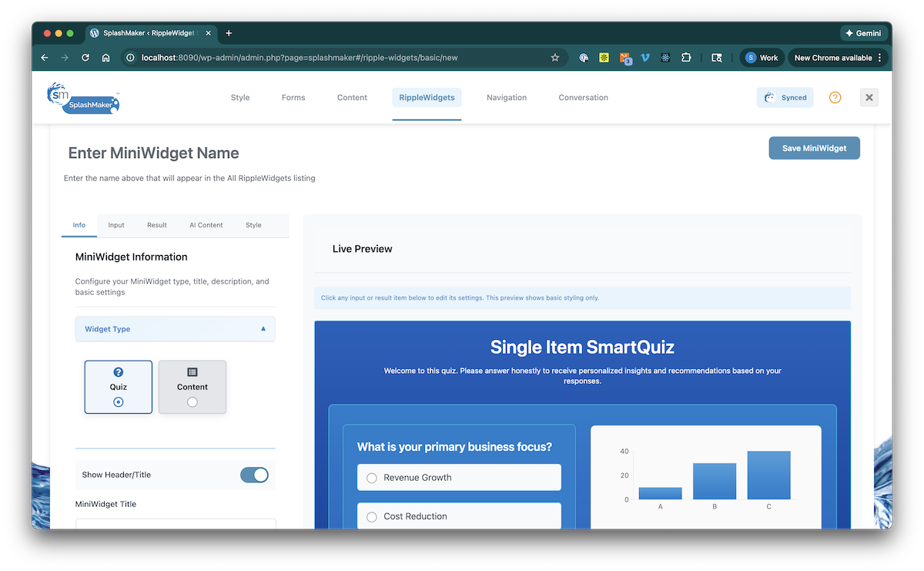Toggle the Show Header/Title switch
This screenshot has height=571, width=924.
pos(254,475)
